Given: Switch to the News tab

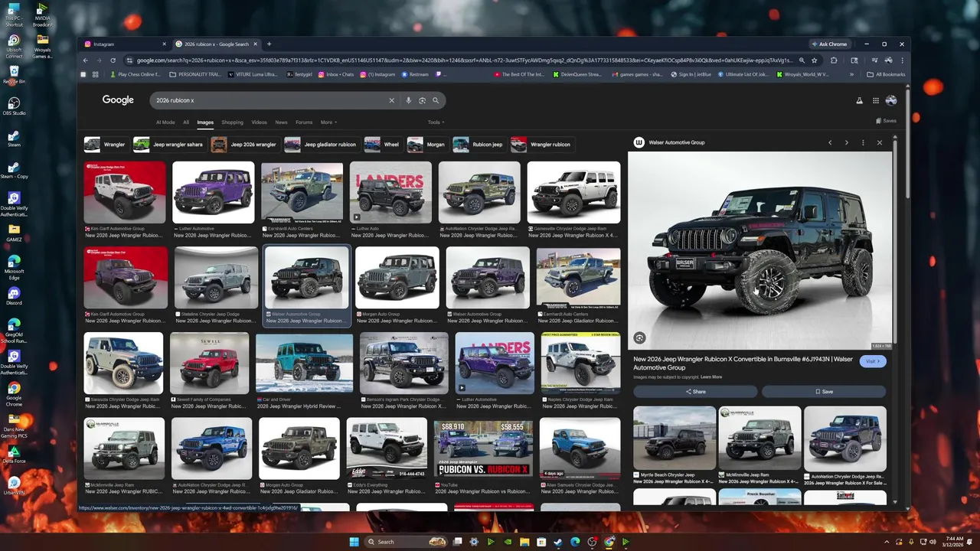Looking at the screenshot, I should point(281,122).
